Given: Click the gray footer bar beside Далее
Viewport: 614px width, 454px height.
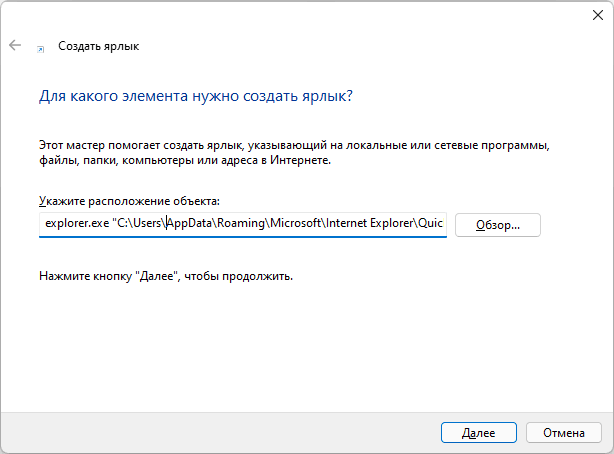Looking at the screenshot, I should [x=219, y=432].
